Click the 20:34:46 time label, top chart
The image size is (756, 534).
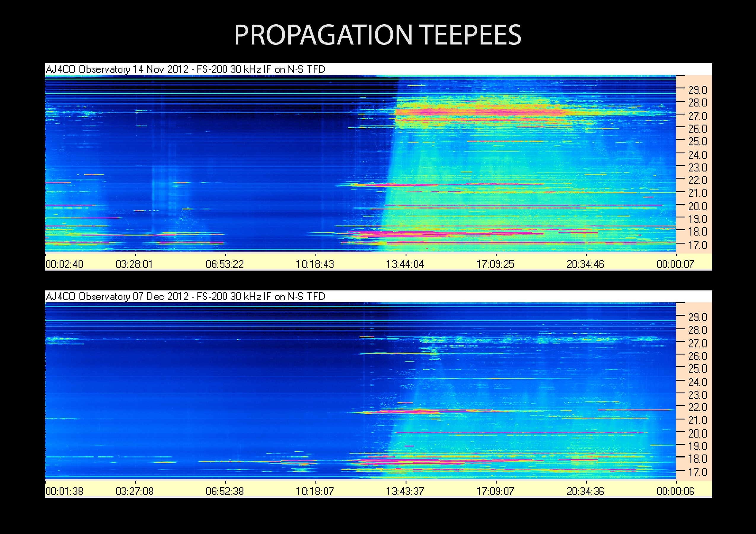tap(585, 264)
